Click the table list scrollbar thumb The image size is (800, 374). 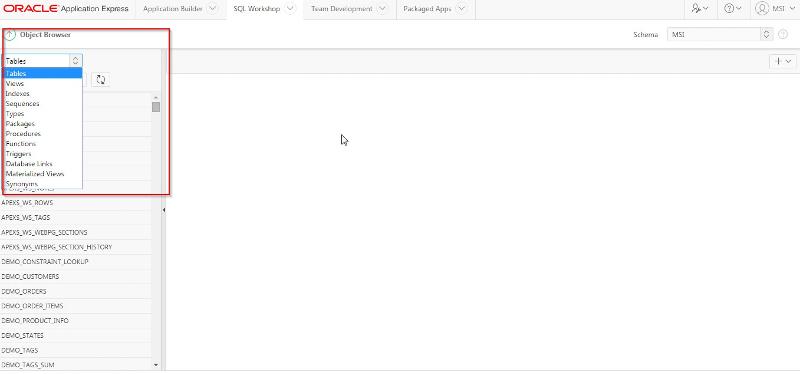tap(156, 107)
